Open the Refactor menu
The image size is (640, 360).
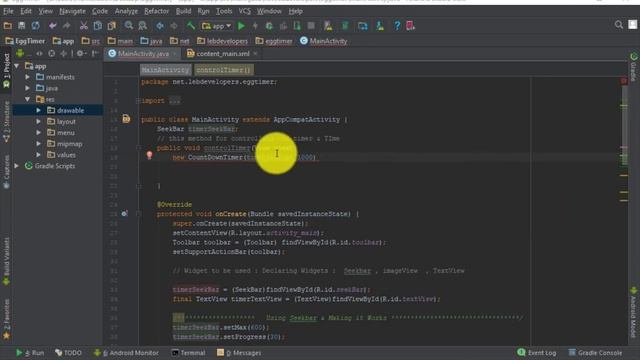pyautogui.click(x=156, y=11)
